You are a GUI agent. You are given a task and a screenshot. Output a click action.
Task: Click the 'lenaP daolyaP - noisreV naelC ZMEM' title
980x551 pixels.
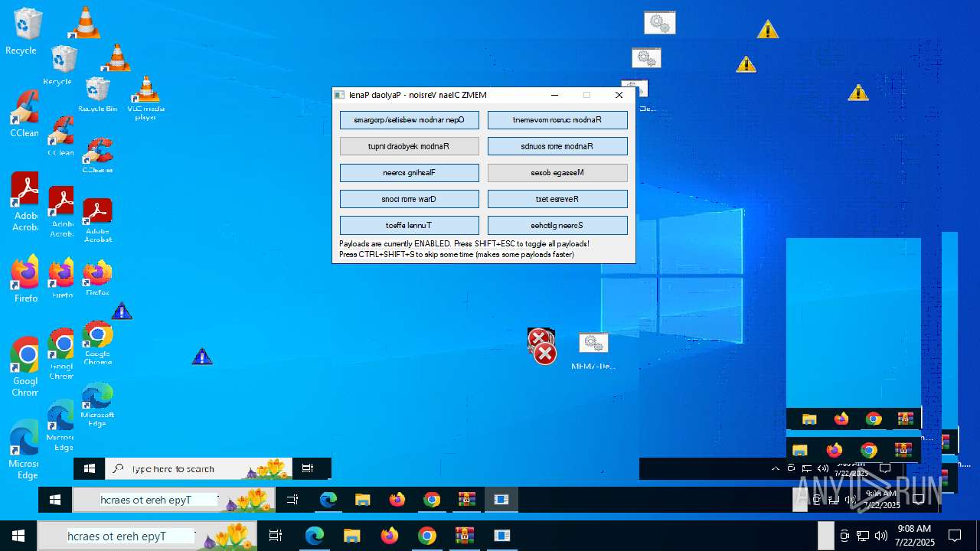[x=417, y=95]
